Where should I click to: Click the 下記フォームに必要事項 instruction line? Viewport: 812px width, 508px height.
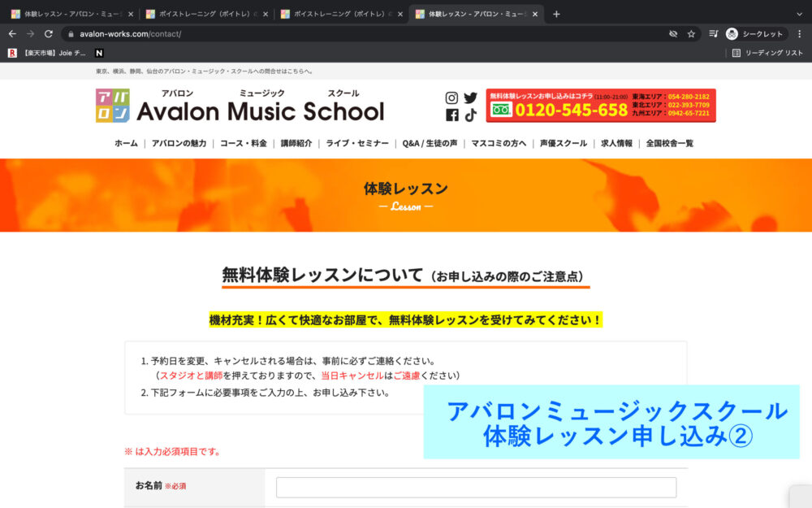click(266, 393)
